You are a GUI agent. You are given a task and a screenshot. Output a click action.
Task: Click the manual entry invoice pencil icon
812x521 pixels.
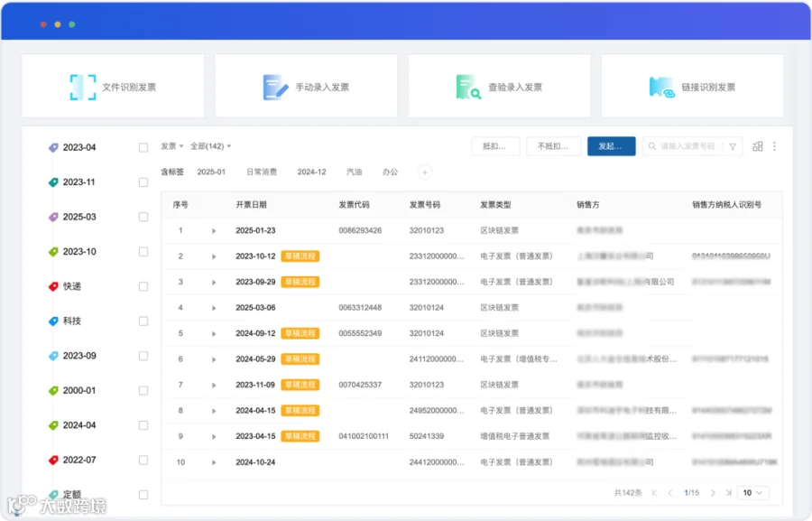point(275,87)
